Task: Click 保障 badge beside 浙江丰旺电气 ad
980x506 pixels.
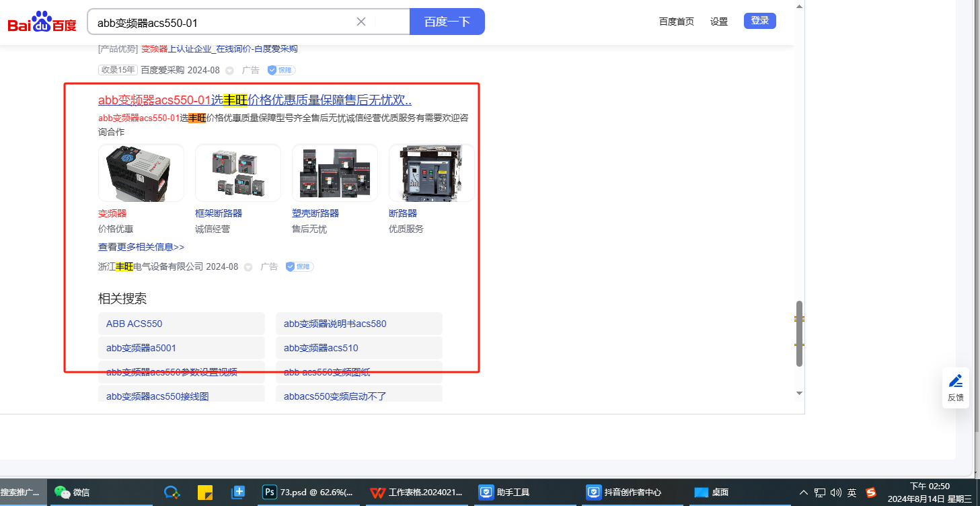Action: coord(299,266)
